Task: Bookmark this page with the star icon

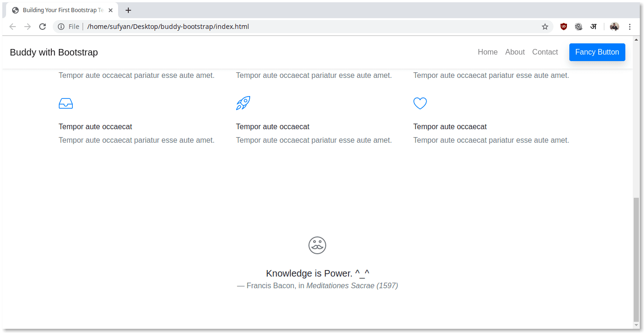Action: pos(545,27)
